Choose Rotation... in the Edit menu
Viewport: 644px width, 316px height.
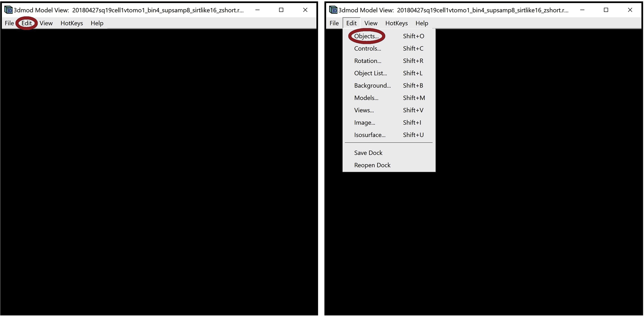[x=368, y=61]
